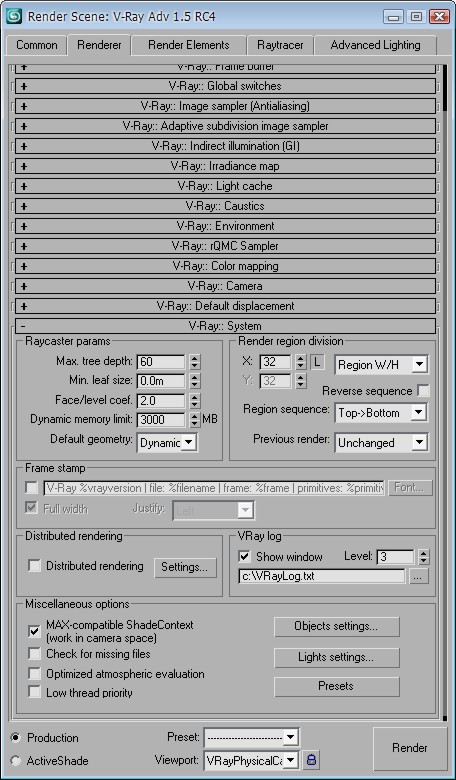Enable the Reverse sequence checkbox
The height and width of the screenshot is (780, 456).
tap(424, 390)
